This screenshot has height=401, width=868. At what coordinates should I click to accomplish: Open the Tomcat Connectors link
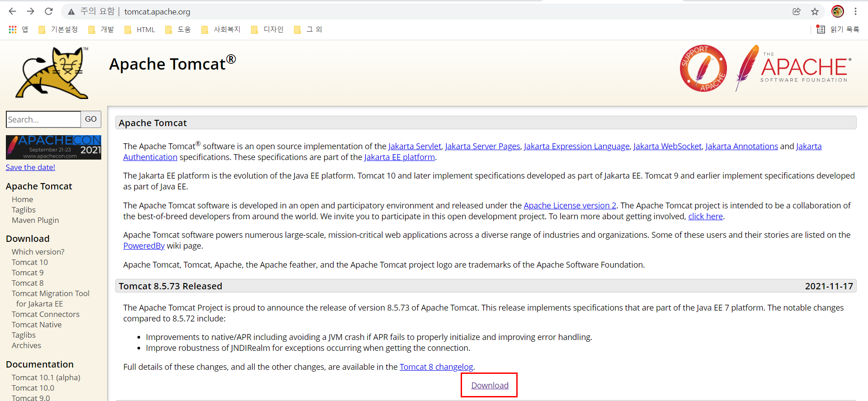pyautogui.click(x=46, y=314)
